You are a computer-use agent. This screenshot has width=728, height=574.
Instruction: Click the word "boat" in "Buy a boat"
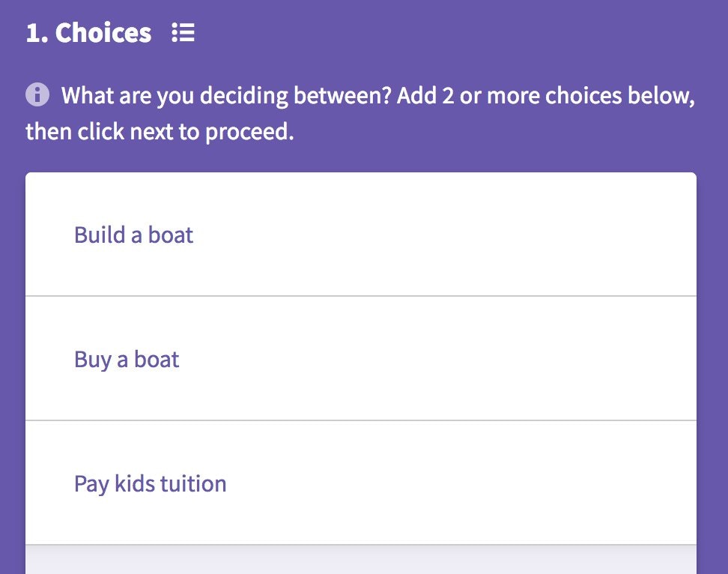157,359
